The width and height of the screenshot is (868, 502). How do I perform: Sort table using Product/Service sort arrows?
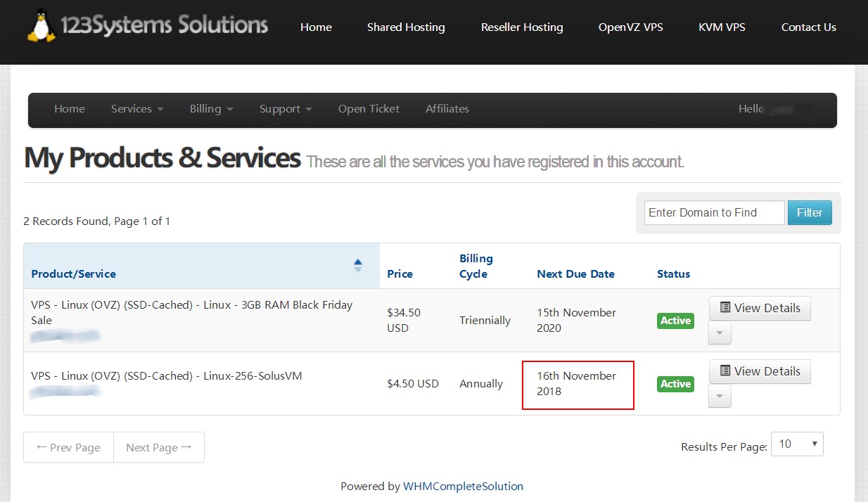pyautogui.click(x=358, y=266)
